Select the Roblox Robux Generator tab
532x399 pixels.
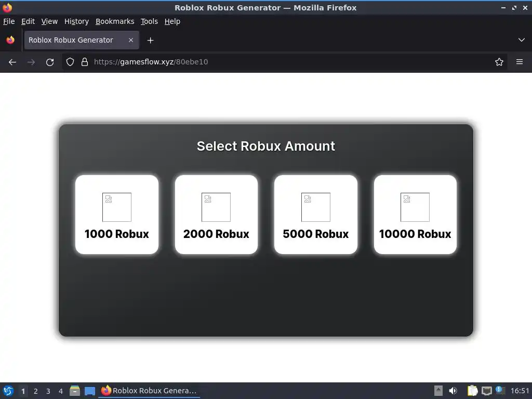pyautogui.click(x=82, y=40)
